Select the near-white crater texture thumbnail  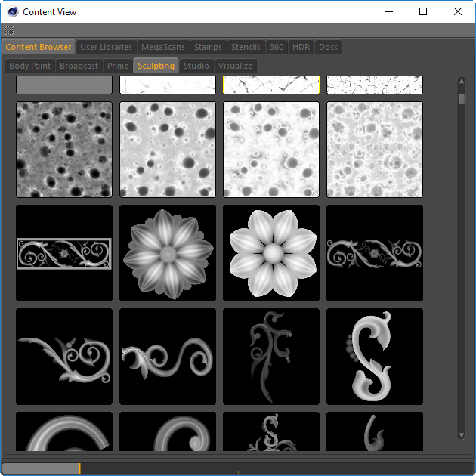[271, 150]
